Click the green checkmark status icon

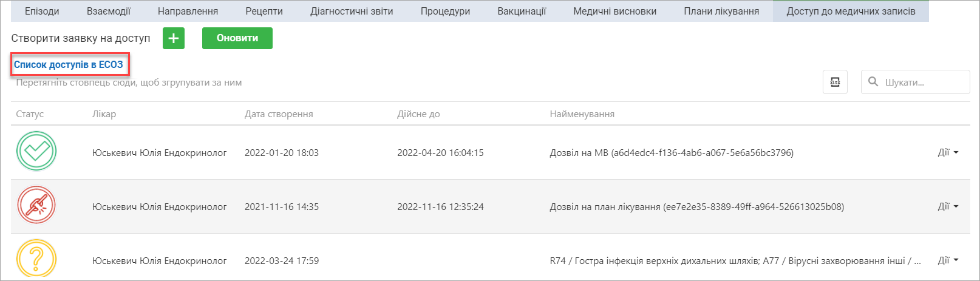[36, 152]
